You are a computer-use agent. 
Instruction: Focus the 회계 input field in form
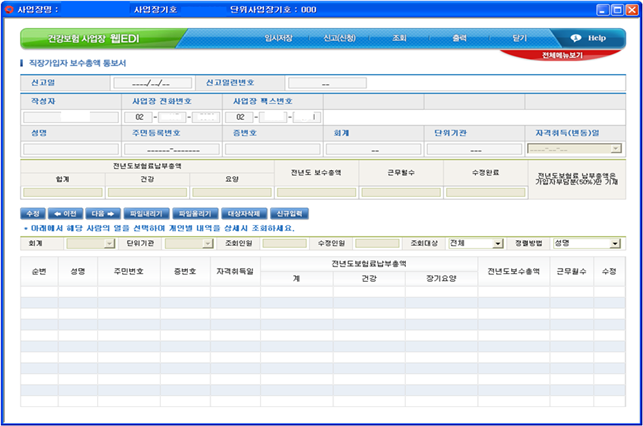[x=374, y=149]
